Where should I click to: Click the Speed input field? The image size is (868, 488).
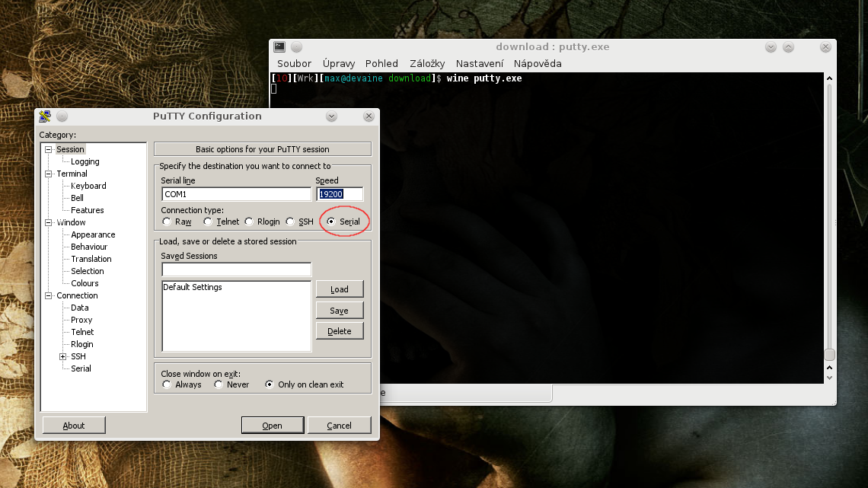coord(340,194)
